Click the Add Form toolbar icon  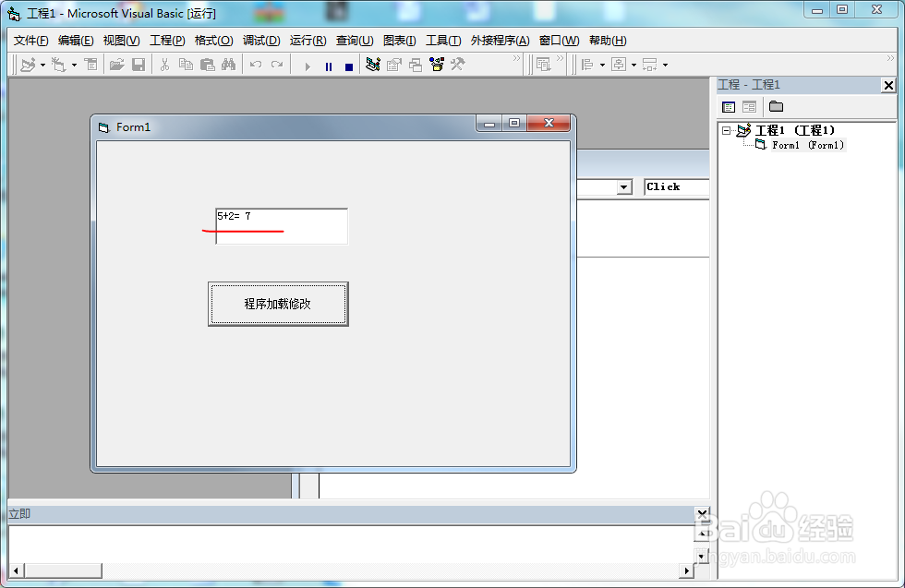59,65
